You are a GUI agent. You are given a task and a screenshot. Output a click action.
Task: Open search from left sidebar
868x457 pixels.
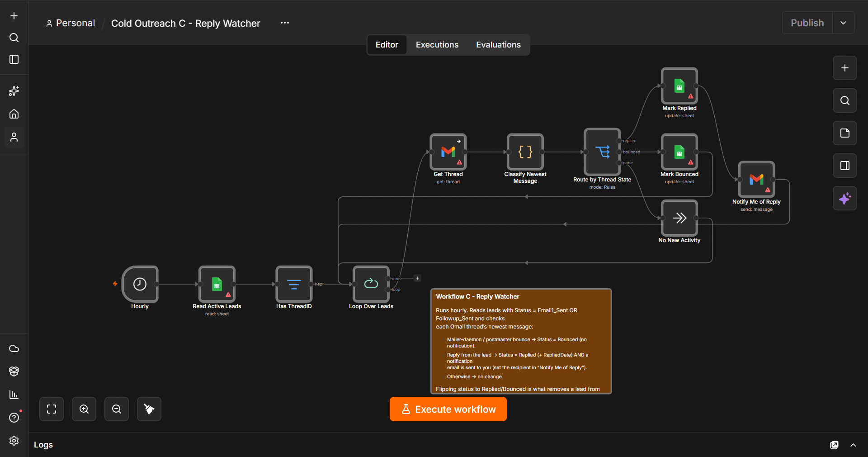tap(14, 38)
